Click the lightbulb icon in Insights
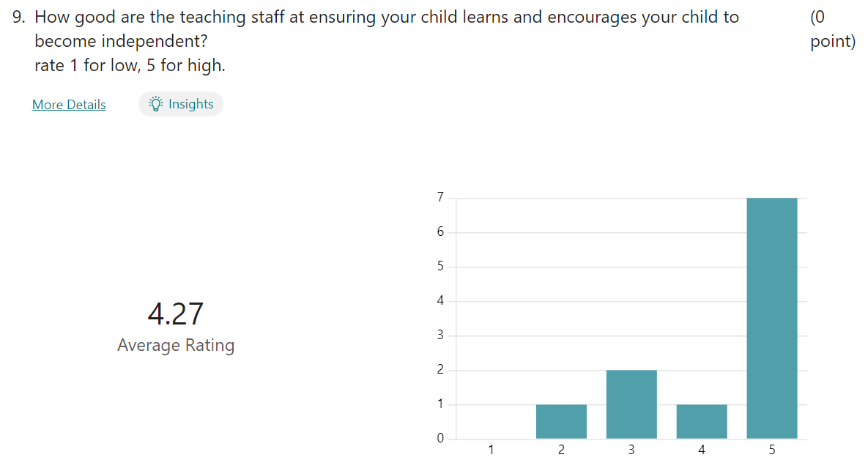This screenshot has width=868, height=471. (x=155, y=104)
